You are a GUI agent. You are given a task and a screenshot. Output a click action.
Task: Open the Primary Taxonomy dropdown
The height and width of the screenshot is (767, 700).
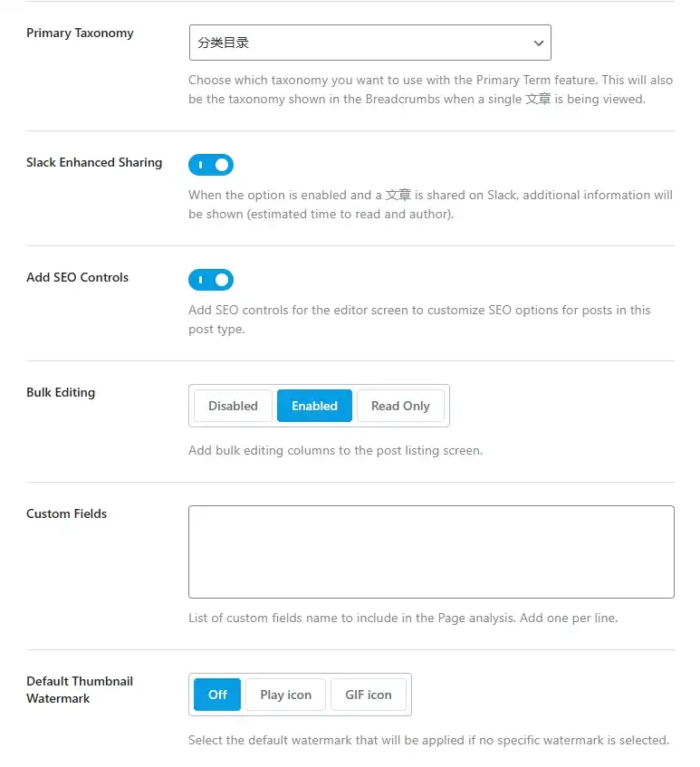pos(369,43)
